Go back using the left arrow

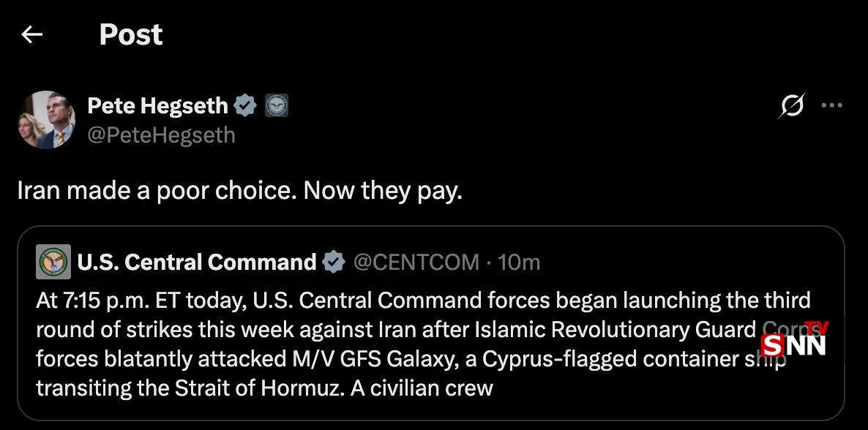click(x=31, y=34)
